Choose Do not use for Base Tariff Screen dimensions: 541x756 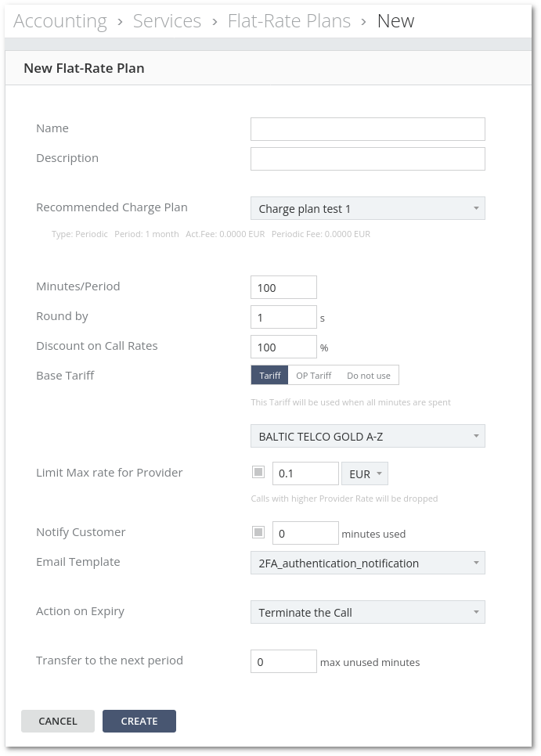point(368,376)
